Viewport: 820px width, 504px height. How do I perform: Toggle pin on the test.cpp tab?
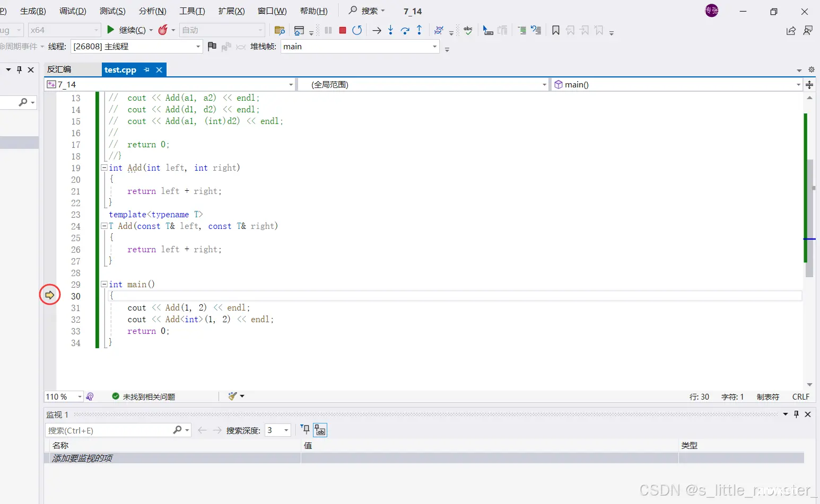146,69
